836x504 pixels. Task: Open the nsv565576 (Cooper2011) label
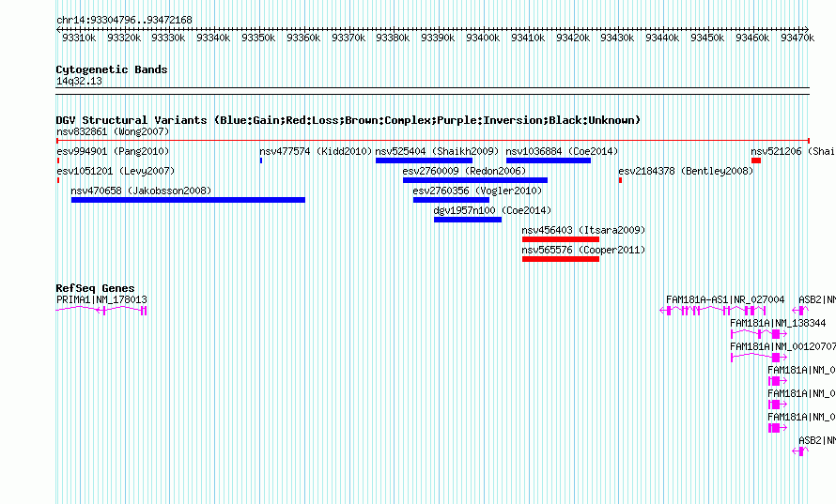(584, 250)
